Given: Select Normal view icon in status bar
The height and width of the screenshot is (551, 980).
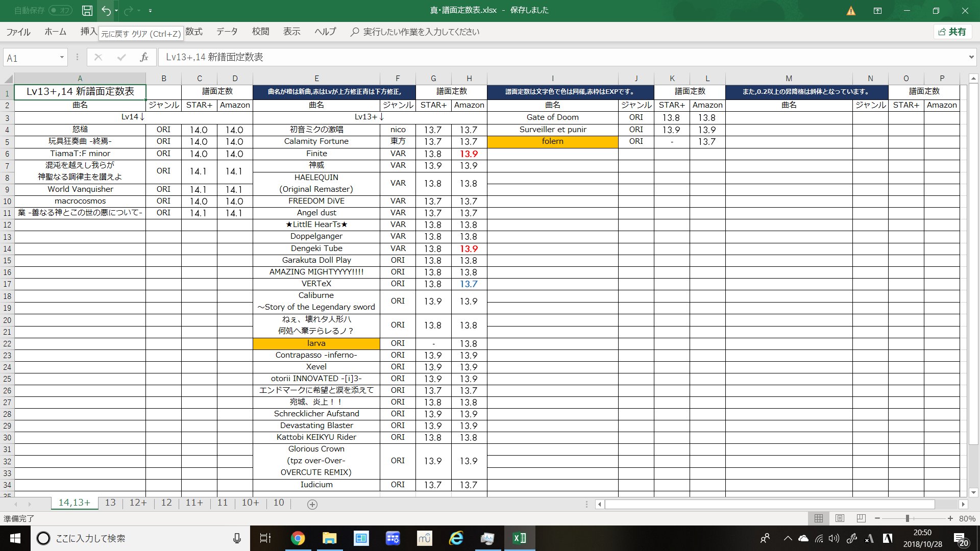Looking at the screenshot, I should tap(819, 518).
